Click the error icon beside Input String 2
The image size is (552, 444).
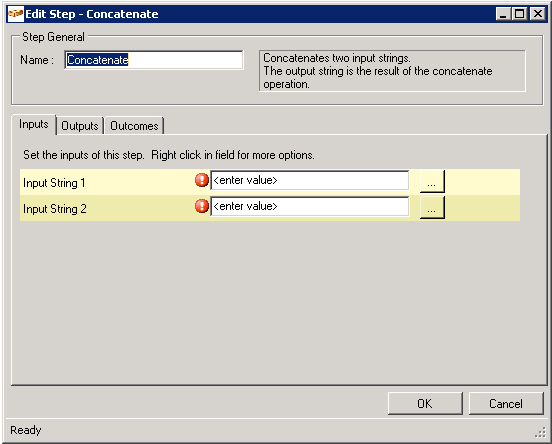tap(202, 206)
